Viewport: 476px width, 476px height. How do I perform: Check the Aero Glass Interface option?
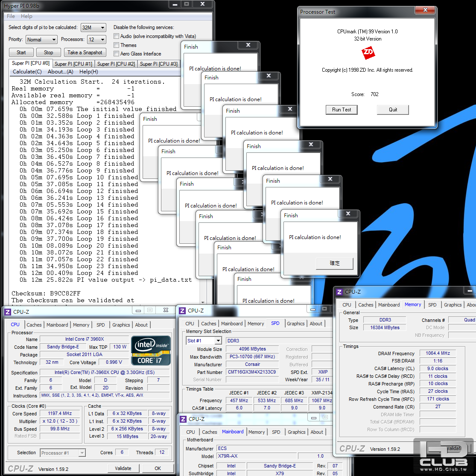tap(116, 54)
